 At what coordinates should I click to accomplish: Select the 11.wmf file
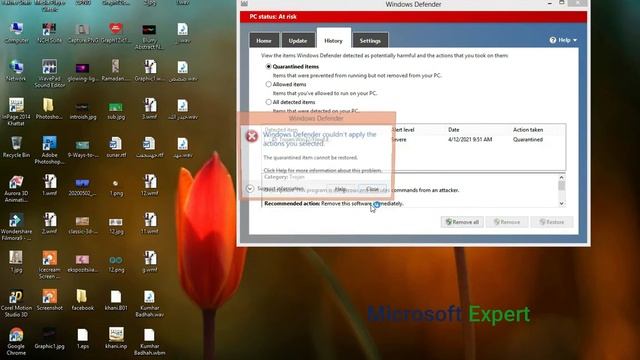[150, 223]
